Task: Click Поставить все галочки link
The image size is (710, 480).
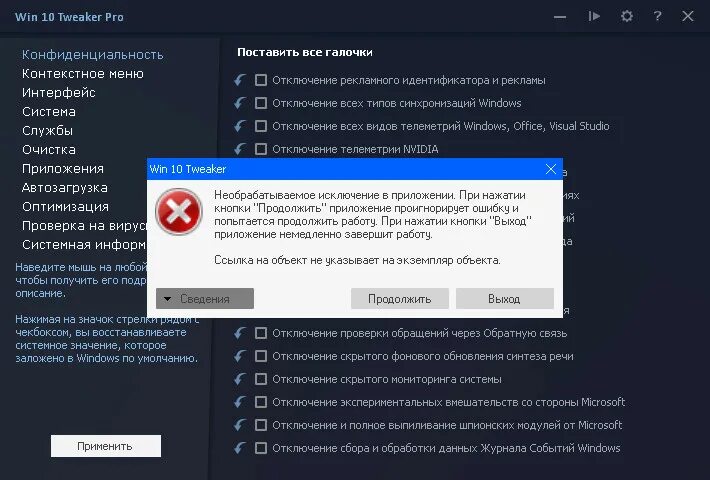Action: (305, 53)
